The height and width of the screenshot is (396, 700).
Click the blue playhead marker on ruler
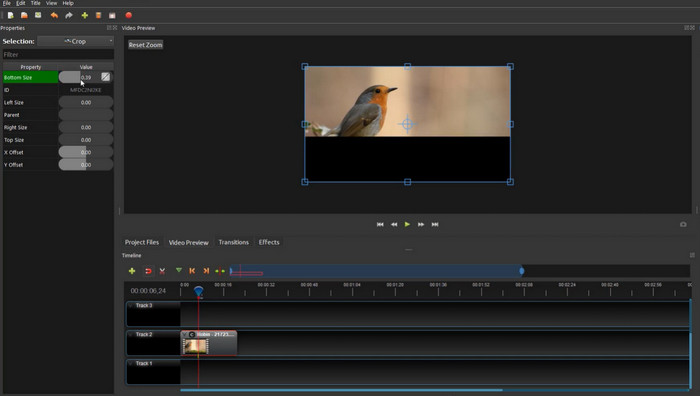point(199,291)
